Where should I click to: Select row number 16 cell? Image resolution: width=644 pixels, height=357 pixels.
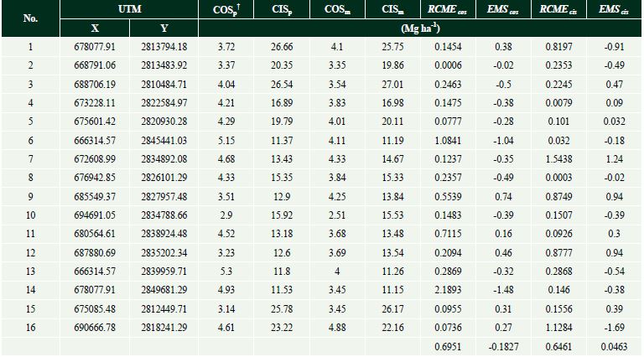(30, 328)
